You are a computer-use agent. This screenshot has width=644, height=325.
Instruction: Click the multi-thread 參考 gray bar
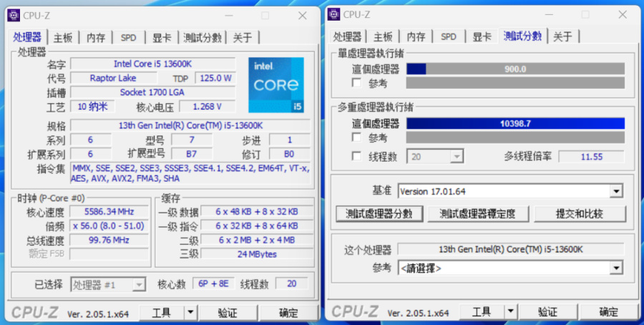coord(515,137)
